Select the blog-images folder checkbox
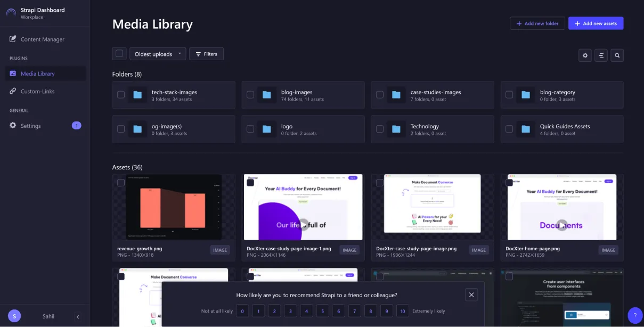 point(250,95)
